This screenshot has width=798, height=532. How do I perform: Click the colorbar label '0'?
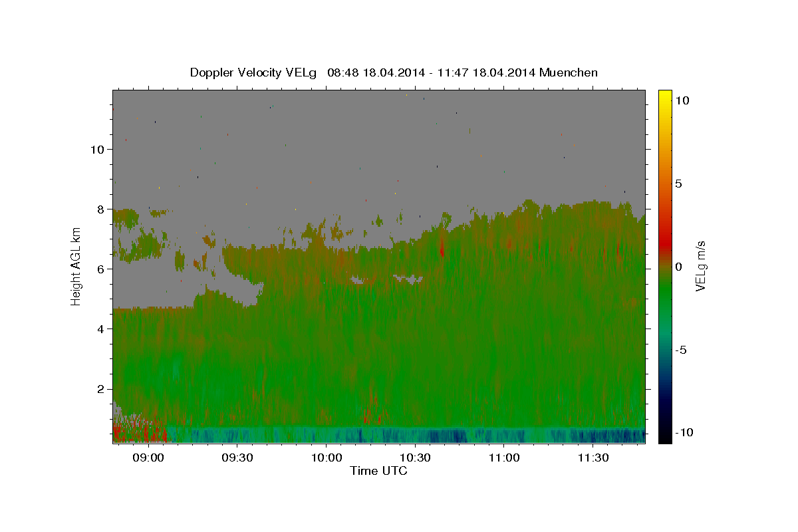coord(678,267)
